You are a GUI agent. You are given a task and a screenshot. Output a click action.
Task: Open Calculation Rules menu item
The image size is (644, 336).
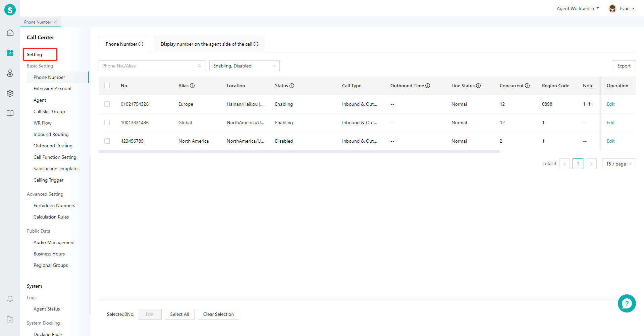51,217
